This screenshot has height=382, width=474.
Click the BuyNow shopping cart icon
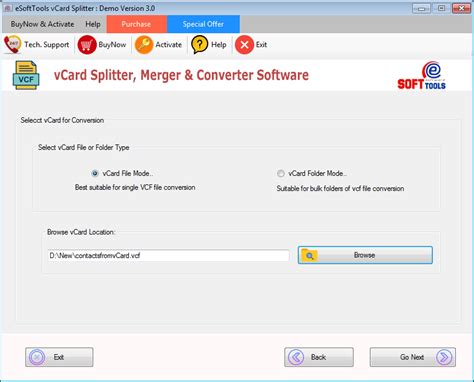pos(87,45)
